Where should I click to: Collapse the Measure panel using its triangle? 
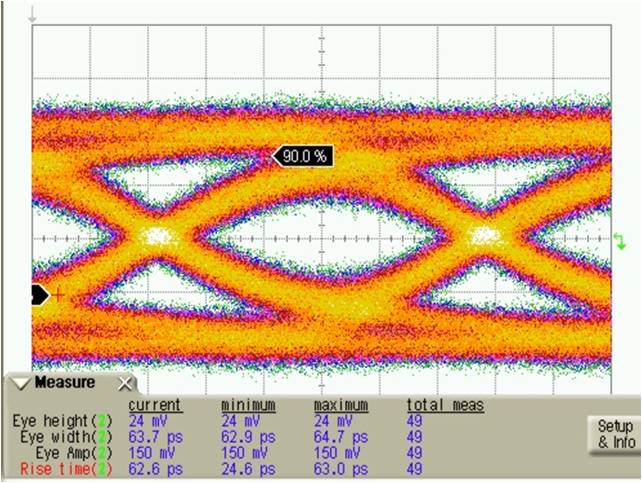point(22,383)
